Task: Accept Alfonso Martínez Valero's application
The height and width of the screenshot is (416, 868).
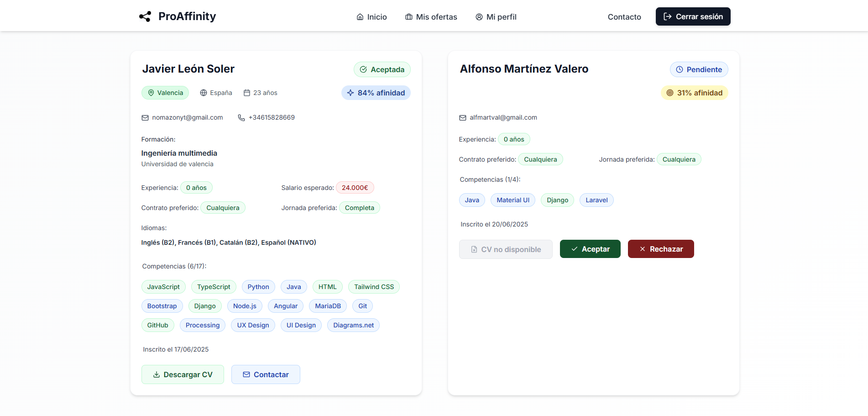Action: click(x=590, y=249)
